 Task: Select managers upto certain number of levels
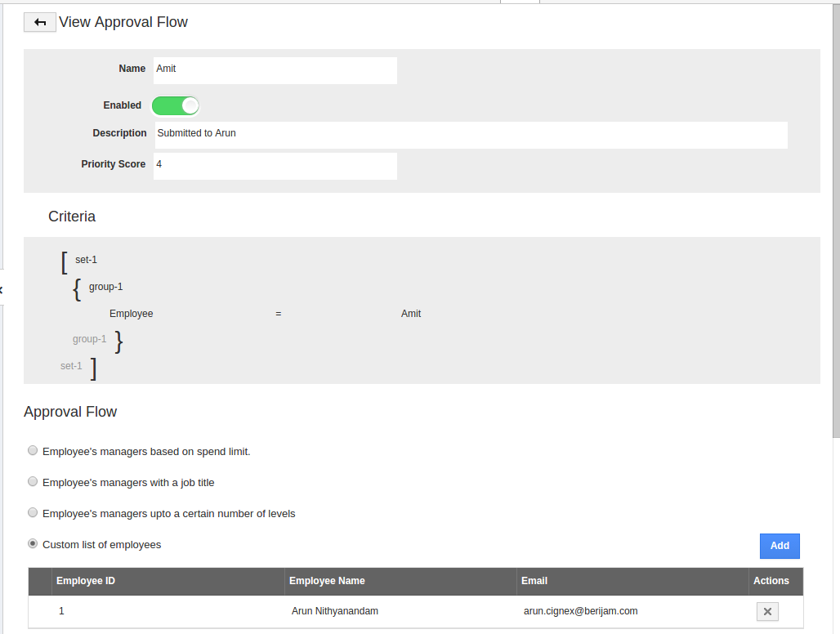click(33, 513)
